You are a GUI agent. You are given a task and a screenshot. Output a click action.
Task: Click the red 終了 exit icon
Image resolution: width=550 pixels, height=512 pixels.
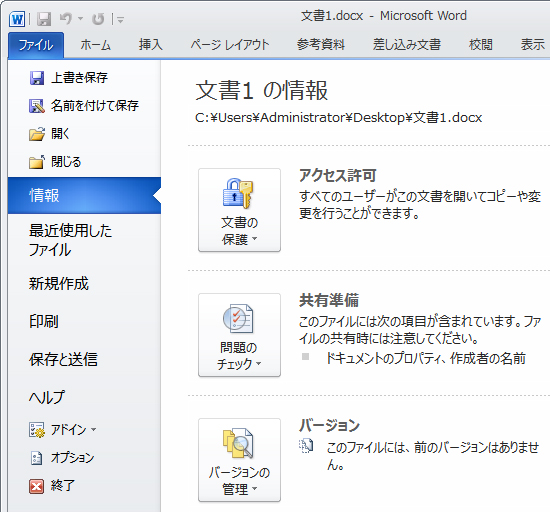[37, 486]
